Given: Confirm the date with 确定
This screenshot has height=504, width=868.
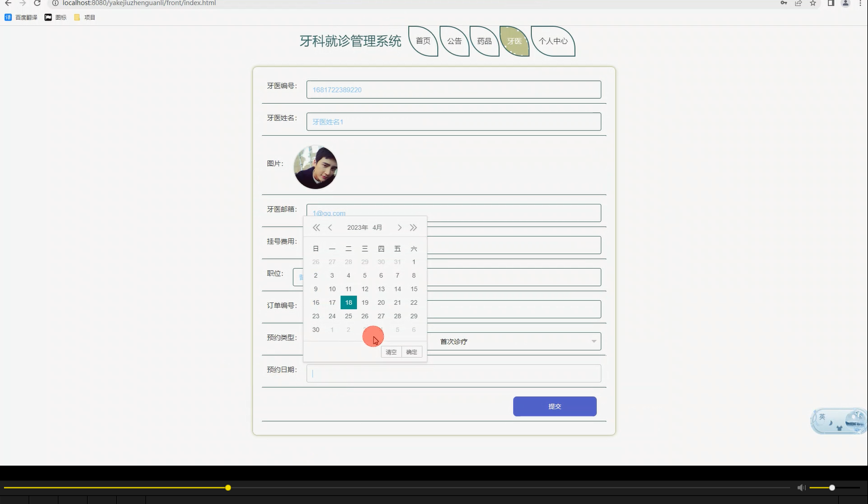Looking at the screenshot, I should 411,352.
